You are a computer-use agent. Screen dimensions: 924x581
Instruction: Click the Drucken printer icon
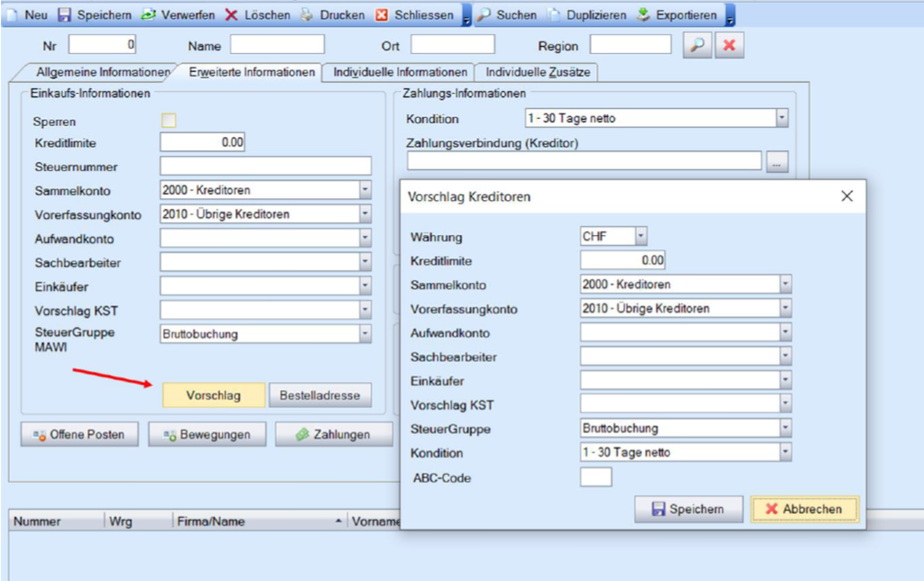click(306, 14)
